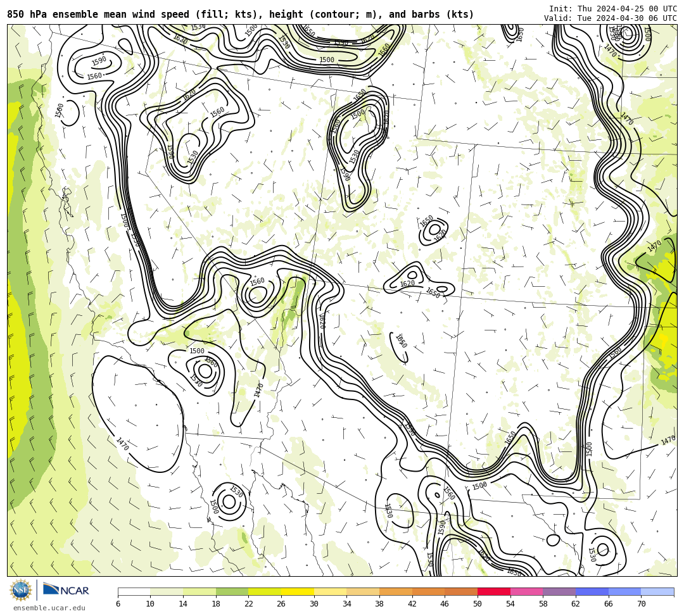684x616 pixels.
Task: Click the Init: Thu 2024-04-25 00 UTC text
Action: (x=613, y=9)
